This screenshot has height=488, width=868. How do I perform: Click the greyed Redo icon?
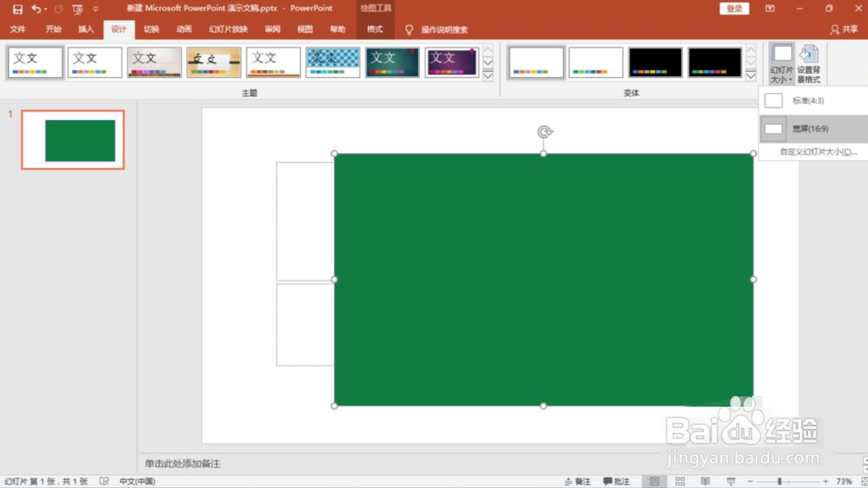(58, 9)
